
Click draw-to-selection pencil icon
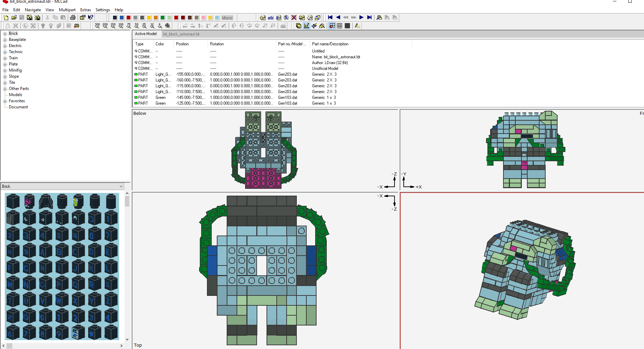357,26
